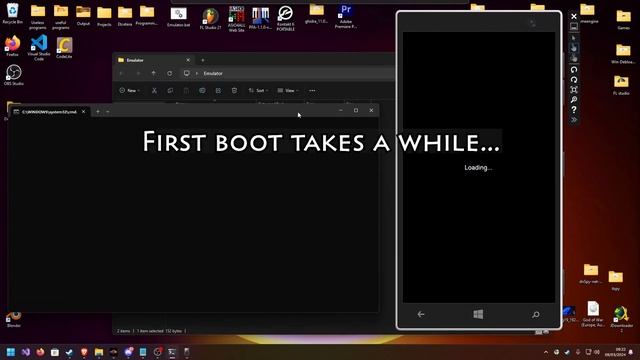Click Emulator breadcrumb in File Explorer address bar
Screen dimensions: 640x360
pos(213,73)
